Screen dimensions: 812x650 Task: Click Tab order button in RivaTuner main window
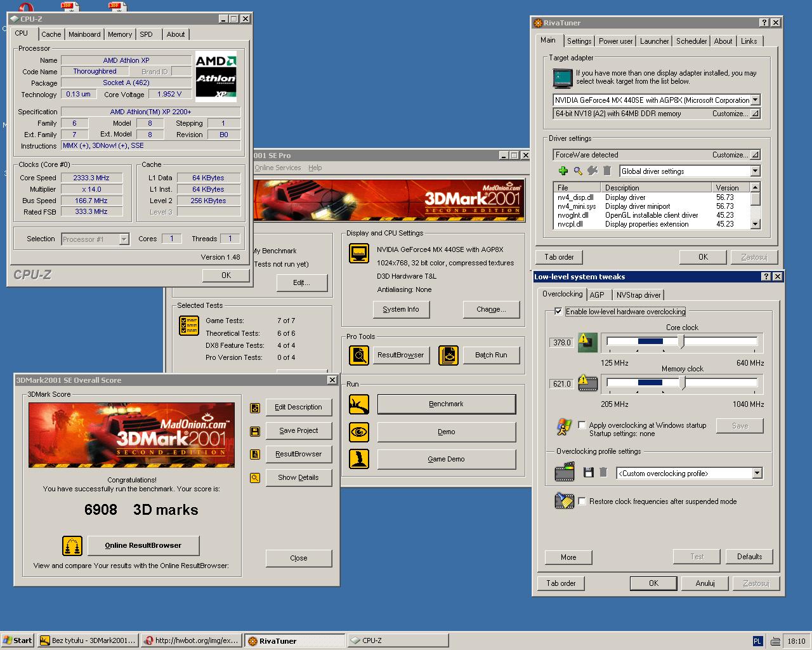coord(559,257)
